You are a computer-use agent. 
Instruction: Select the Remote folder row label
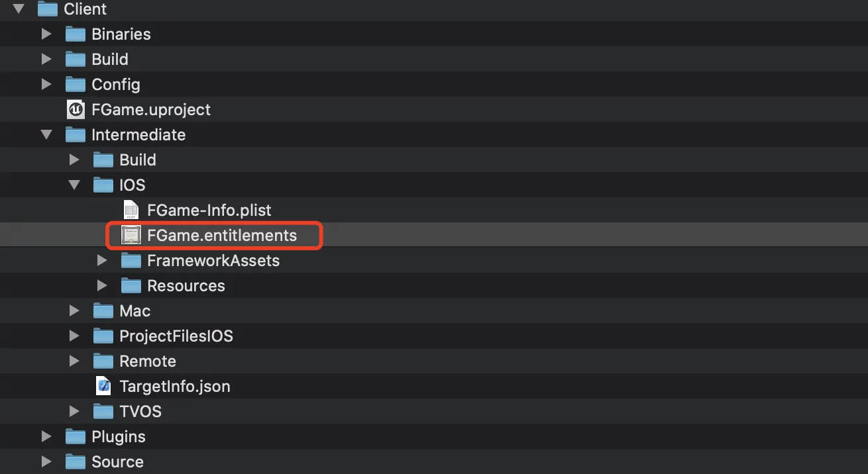tap(148, 361)
